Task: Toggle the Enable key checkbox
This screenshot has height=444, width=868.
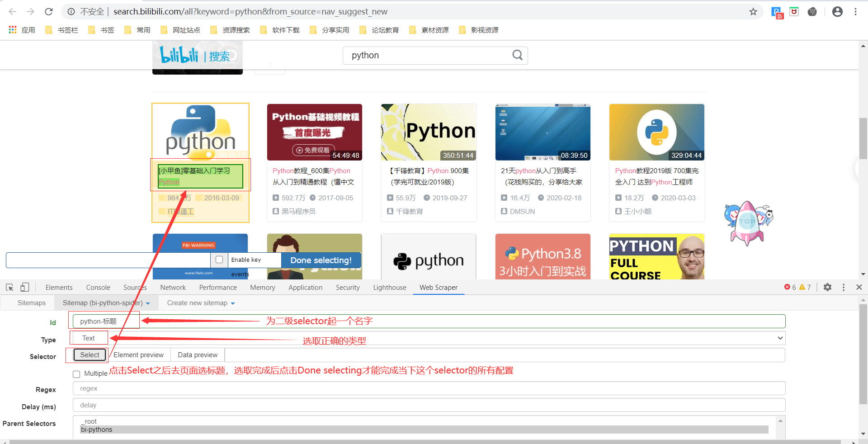Action: coord(219,260)
